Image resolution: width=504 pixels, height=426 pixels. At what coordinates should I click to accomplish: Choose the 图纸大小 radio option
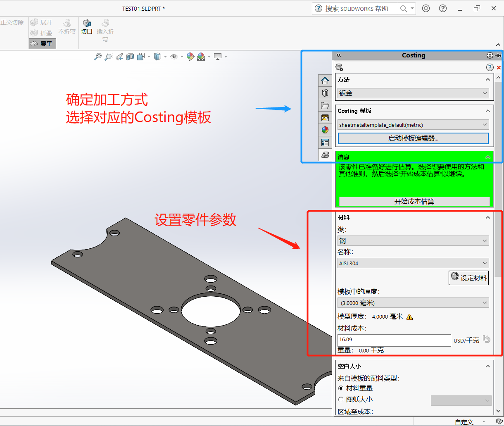pos(340,399)
